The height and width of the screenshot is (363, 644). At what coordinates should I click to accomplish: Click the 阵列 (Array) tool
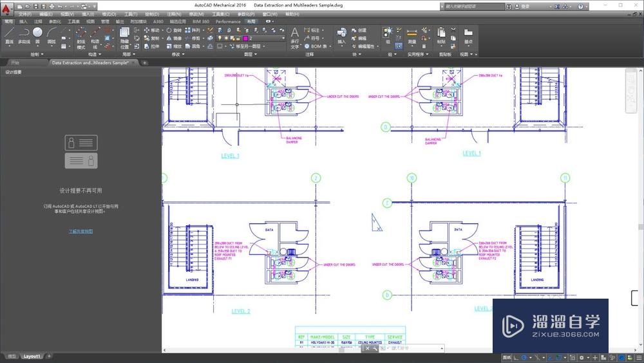(x=192, y=30)
